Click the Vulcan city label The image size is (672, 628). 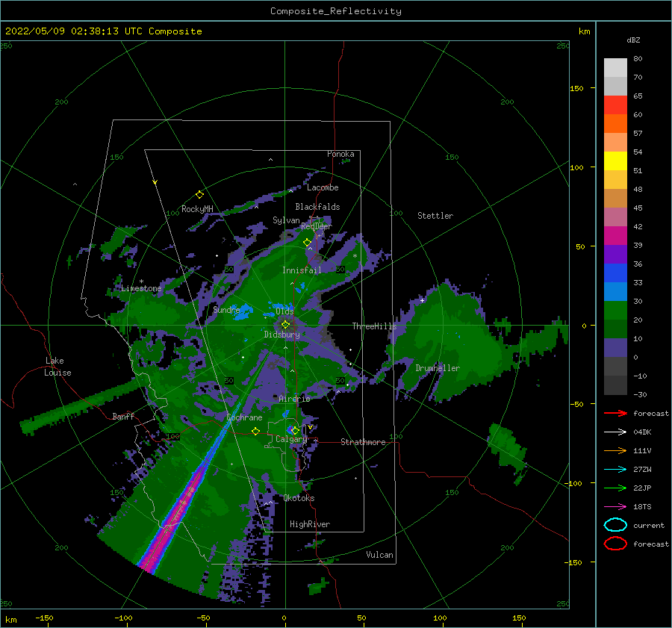pyautogui.click(x=380, y=555)
